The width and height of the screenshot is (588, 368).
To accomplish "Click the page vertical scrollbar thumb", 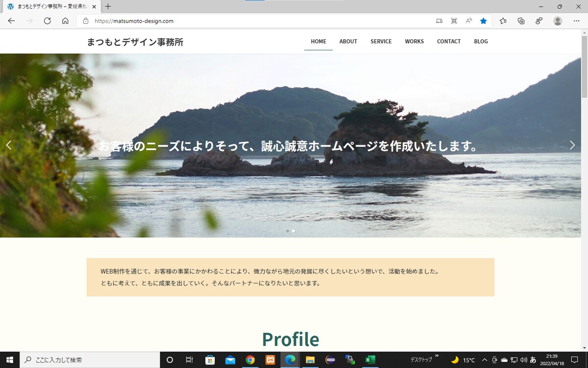I will pyautogui.click(x=584, y=67).
